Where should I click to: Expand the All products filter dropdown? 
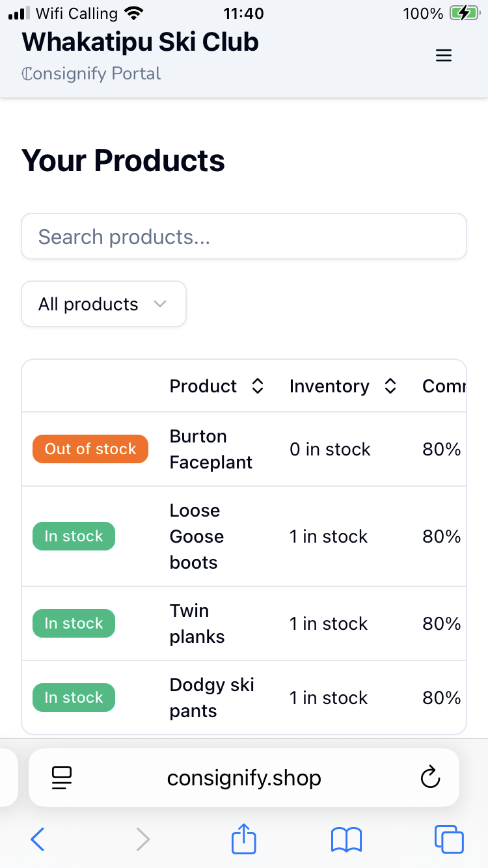click(x=104, y=304)
